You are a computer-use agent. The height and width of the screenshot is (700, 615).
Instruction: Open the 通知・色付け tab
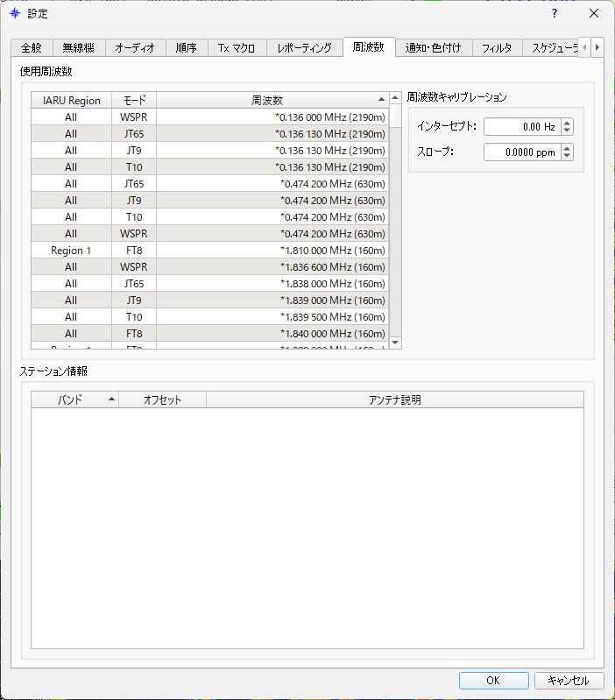[x=433, y=48]
